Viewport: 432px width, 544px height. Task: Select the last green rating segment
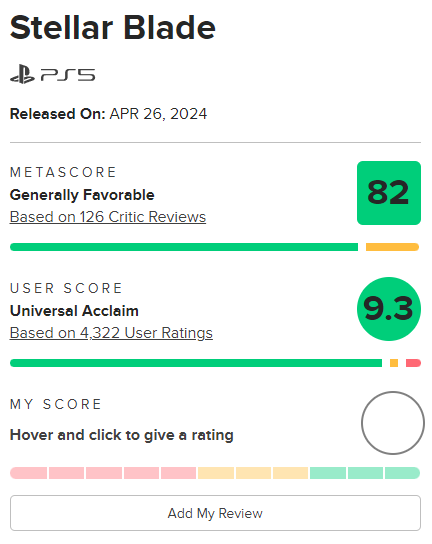[403, 473]
